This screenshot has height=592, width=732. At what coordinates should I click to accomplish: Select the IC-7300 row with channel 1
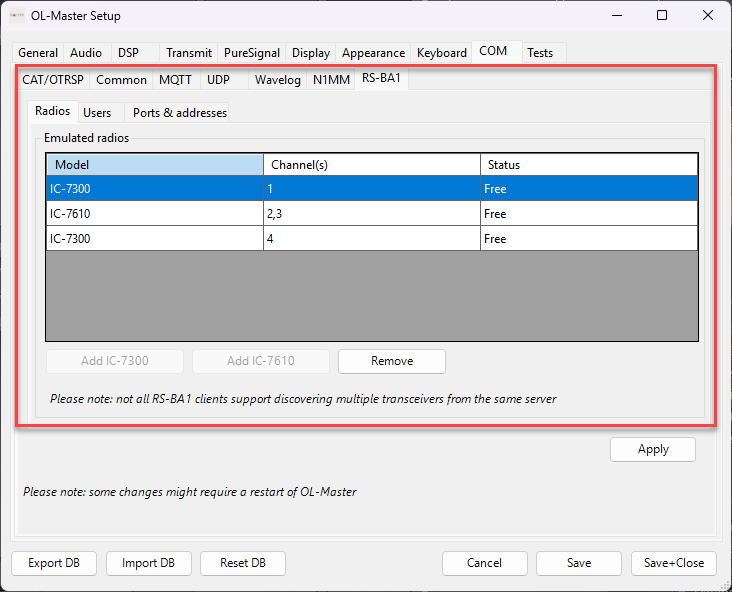[x=372, y=189]
